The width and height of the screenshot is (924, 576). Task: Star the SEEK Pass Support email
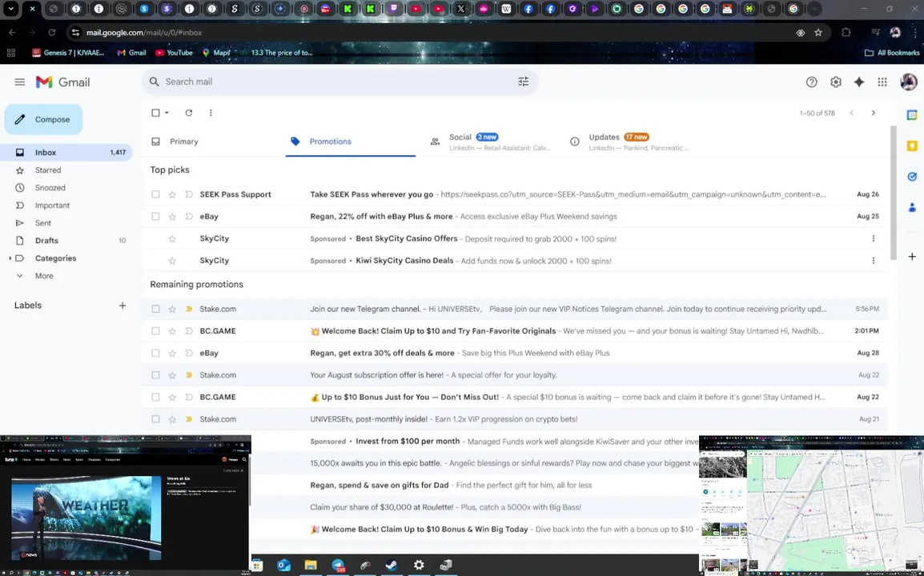[172, 194]
